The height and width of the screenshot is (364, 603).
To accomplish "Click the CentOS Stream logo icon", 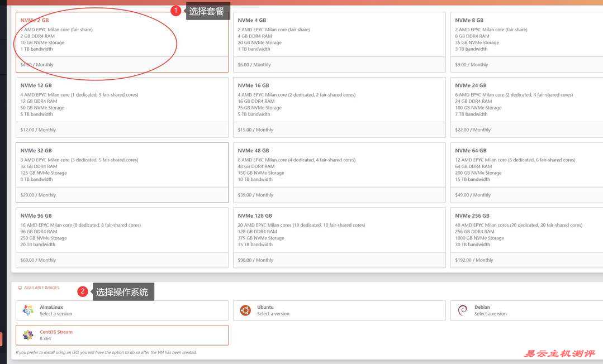I will tap(28, 335).
